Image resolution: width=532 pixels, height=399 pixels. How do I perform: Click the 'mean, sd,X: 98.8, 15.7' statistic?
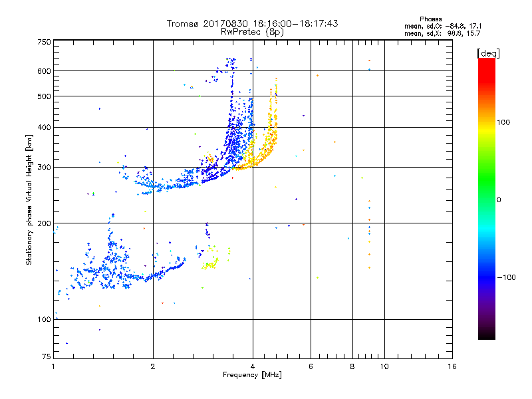(x=442, y=33)
